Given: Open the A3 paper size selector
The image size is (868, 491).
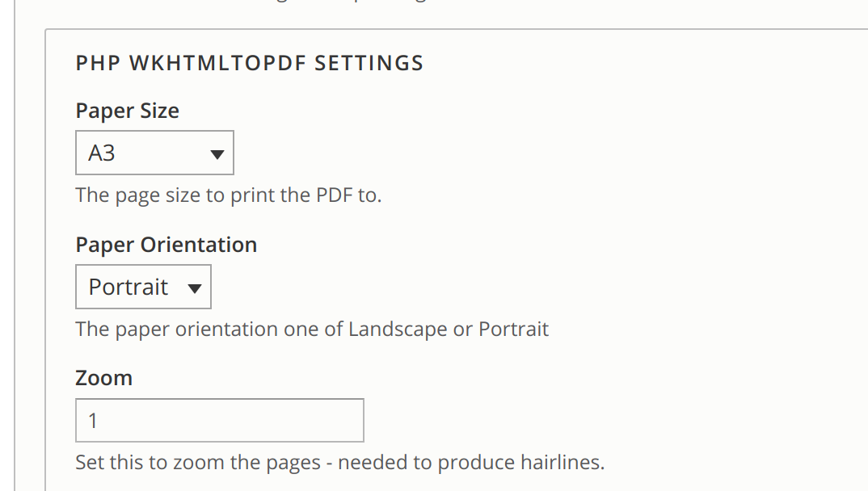Looking at the screenshot, I should (x=154, y=153).
